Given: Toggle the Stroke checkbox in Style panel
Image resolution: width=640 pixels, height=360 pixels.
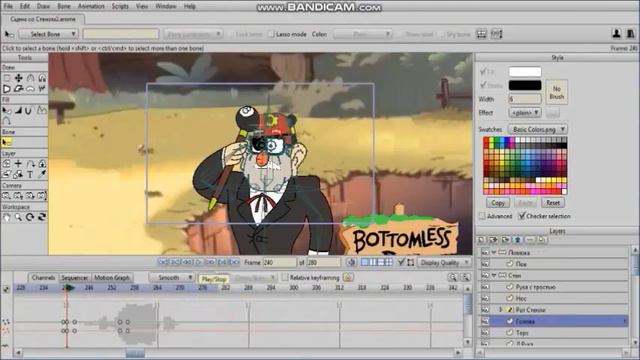Looking at the screenshot, I should tap(483, 85).
